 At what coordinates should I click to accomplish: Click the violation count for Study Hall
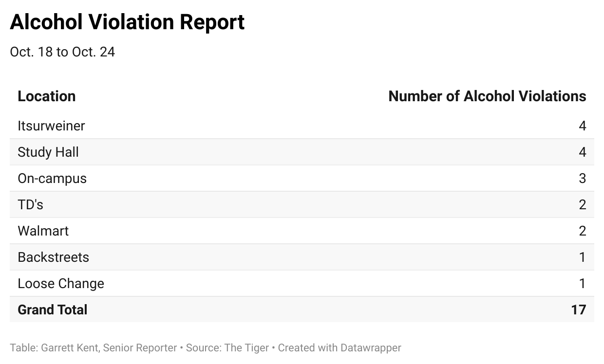click(583, 152)
